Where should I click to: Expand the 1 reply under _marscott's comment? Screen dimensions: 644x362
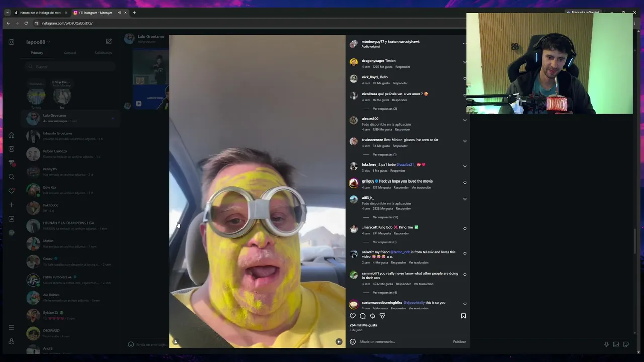point(385,242)
